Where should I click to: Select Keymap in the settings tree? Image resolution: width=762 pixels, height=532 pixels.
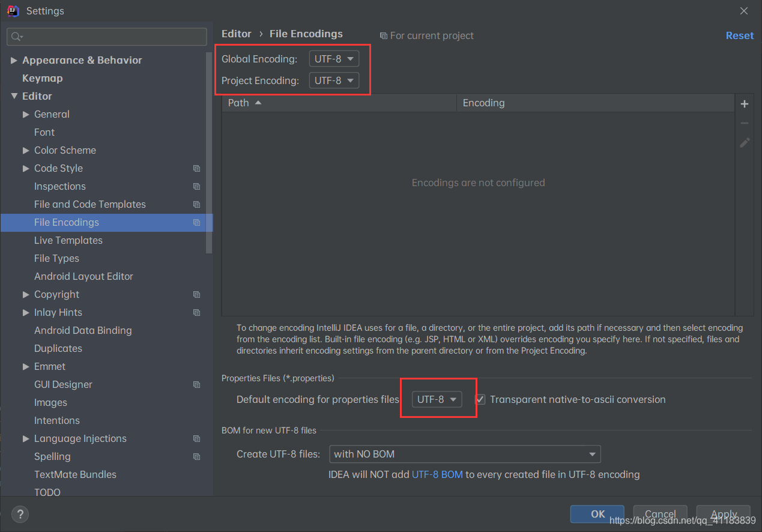[x=42, y=78]
